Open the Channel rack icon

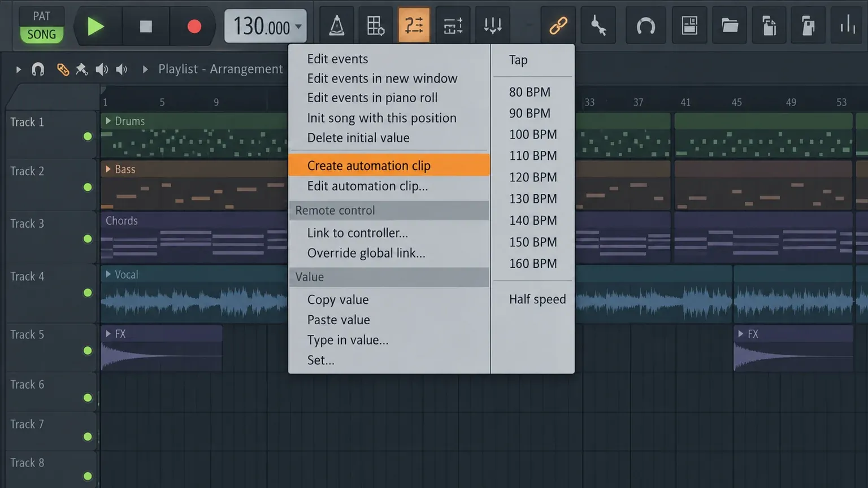point(453,25)
